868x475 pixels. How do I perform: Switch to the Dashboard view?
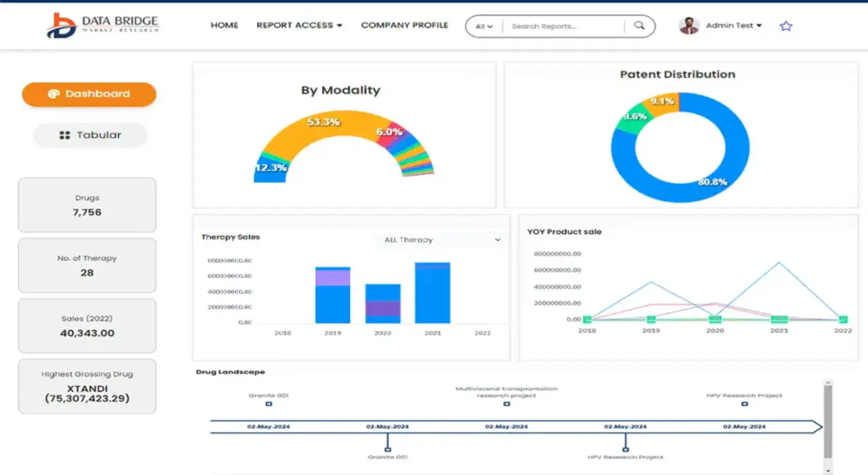[89, 94]
